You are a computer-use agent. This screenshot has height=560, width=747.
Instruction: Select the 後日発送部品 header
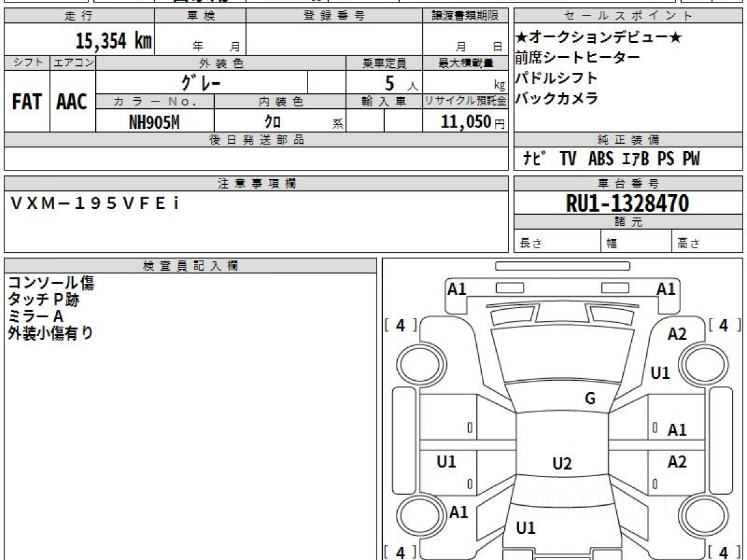point(256,140)
